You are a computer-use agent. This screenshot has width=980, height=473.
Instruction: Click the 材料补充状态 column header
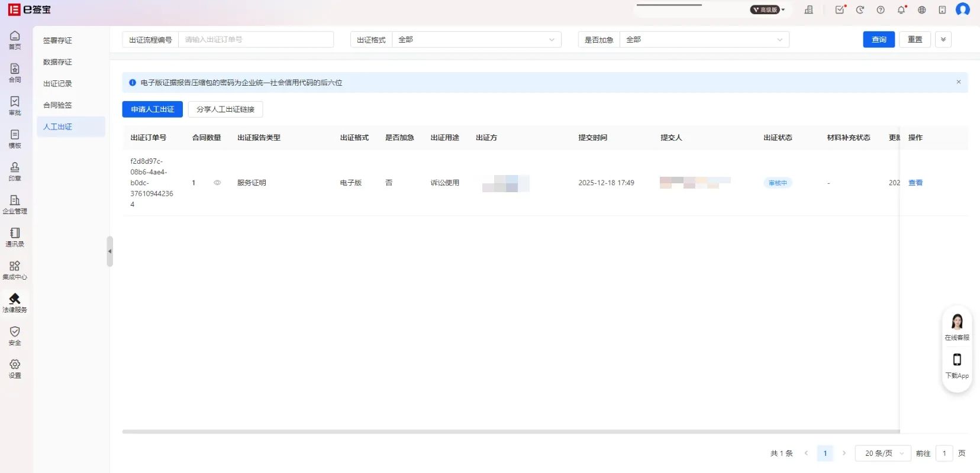(849, 138)
